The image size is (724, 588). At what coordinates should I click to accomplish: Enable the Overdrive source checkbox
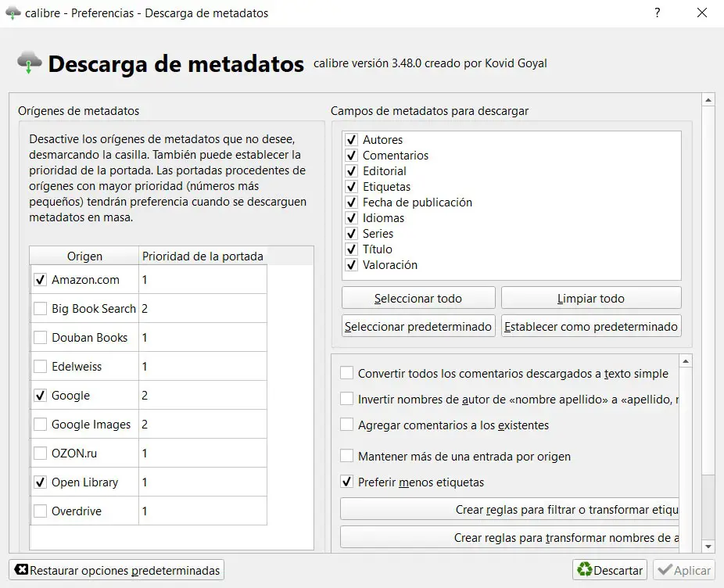(x=40, y=511)
